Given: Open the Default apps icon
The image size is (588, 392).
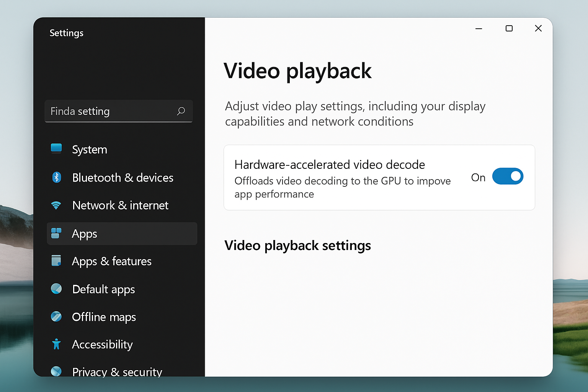Looking at the screenshot, I should point(56,289).
